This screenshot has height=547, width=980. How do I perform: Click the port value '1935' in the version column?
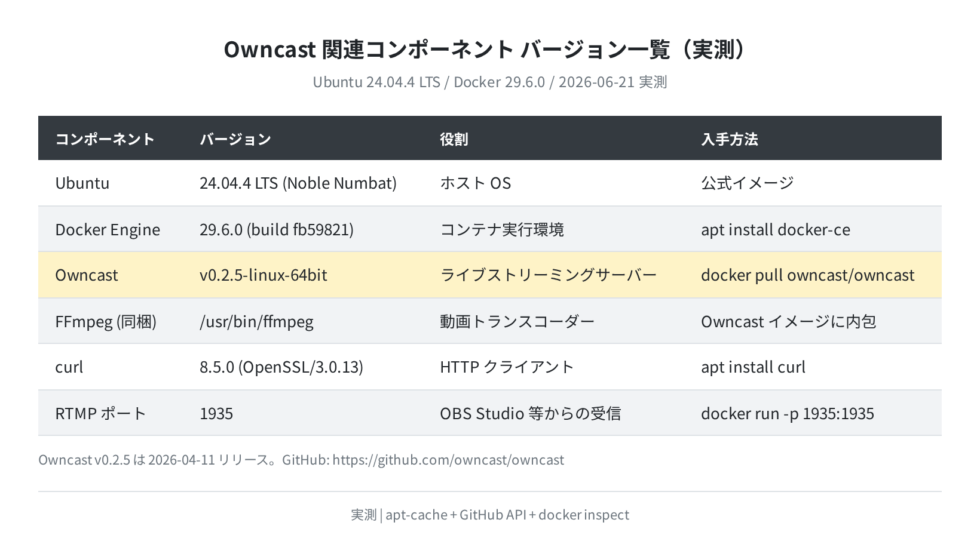click(x=216, y=413)
